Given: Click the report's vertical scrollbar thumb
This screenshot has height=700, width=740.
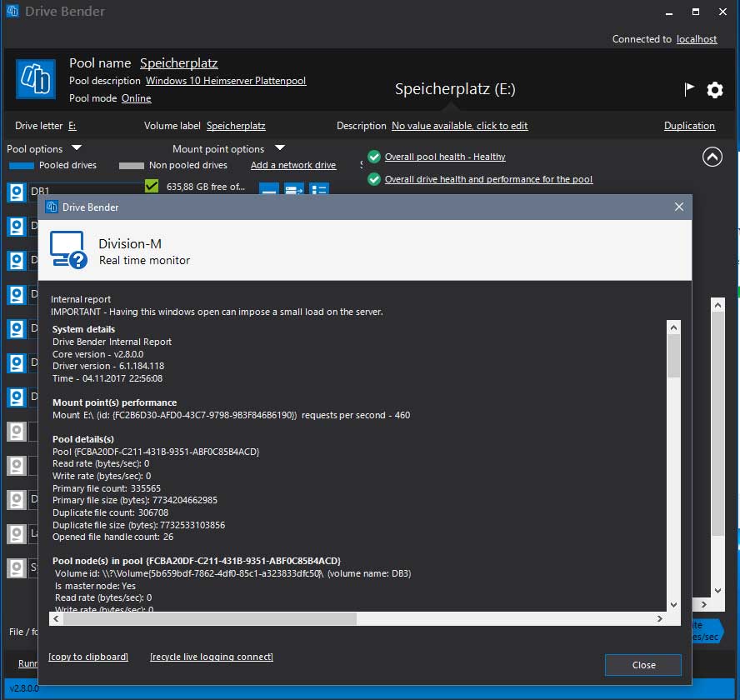Looking at the screenshot, I should tap(673, 356).
